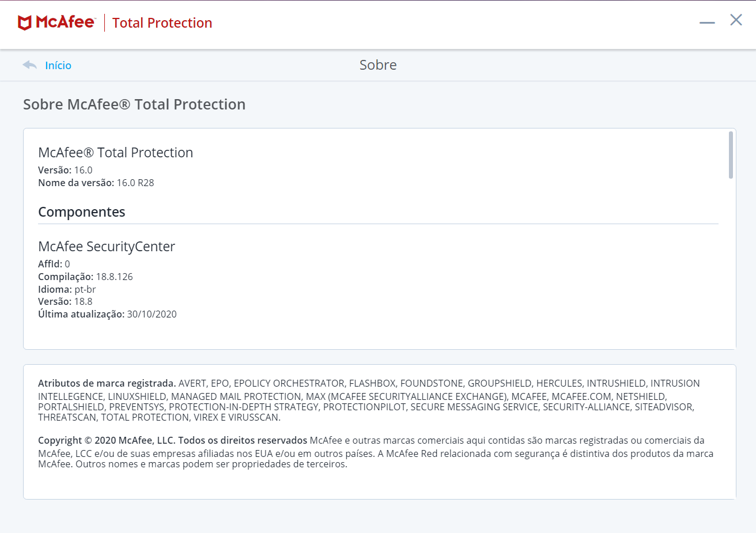Click the back arrow icon beside Início
This screenshot has width=756, height=533.
tap(29, 65)
